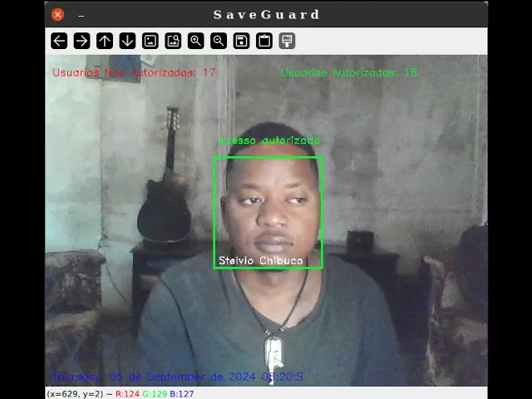Open the display properties brush icon

(287, 41)
